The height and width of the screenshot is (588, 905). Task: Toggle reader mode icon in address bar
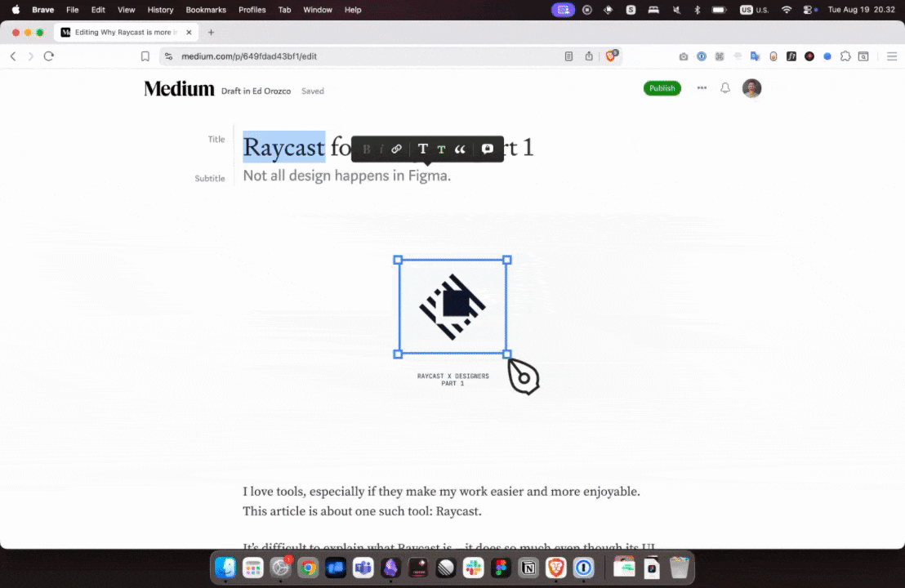point(568,56)
